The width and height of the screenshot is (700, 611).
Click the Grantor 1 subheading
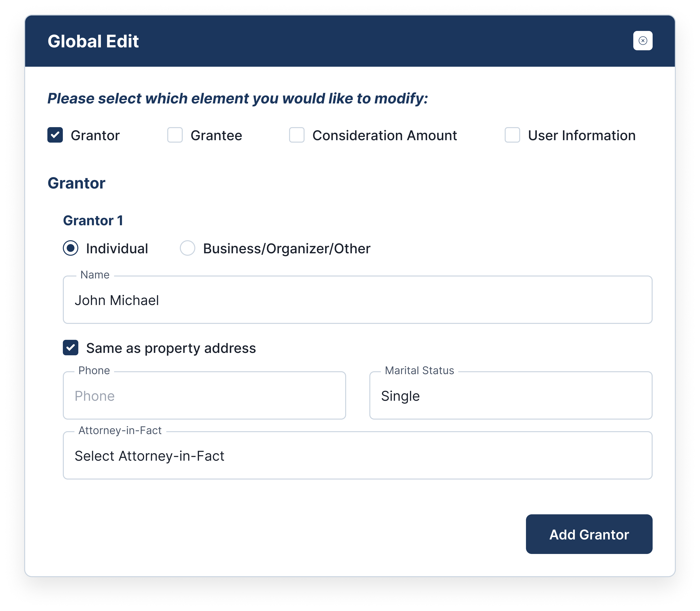click(93, 221)
